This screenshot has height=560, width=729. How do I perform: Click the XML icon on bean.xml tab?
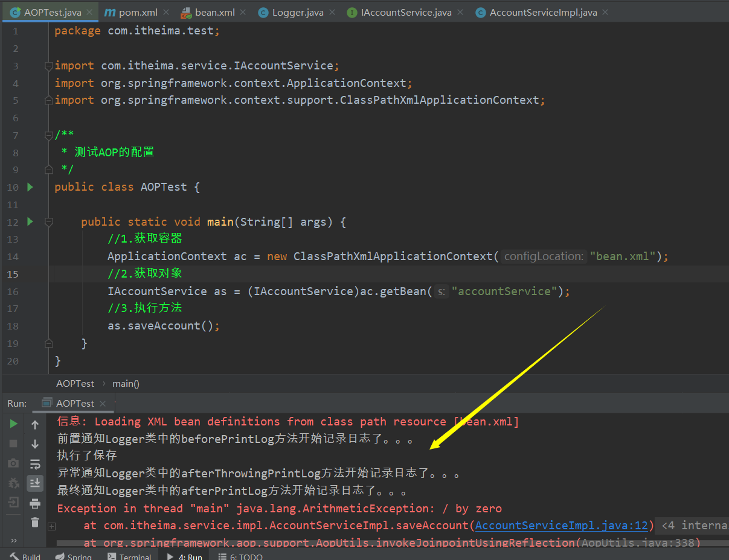tap(186, 12)
